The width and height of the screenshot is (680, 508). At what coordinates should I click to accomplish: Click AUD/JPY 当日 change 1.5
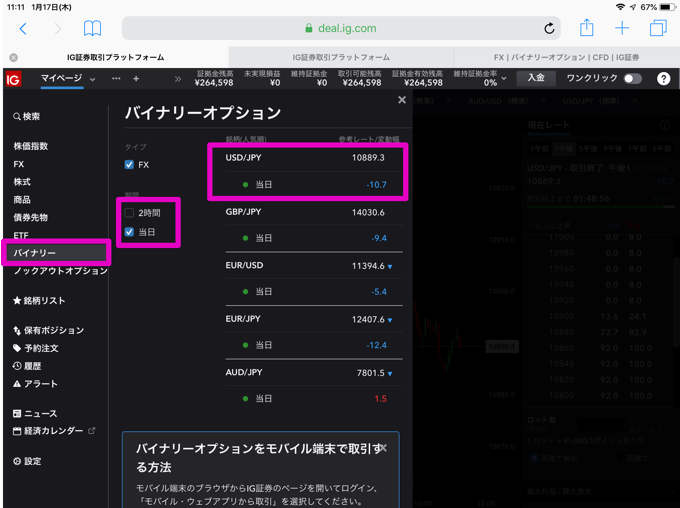tap(381, 399)
